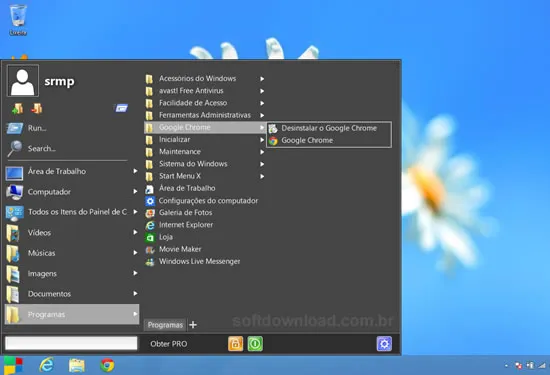Show hidden tray icons arrow
Image resolution: width=550 pixels, height=375 pixels.
(506, 366)
